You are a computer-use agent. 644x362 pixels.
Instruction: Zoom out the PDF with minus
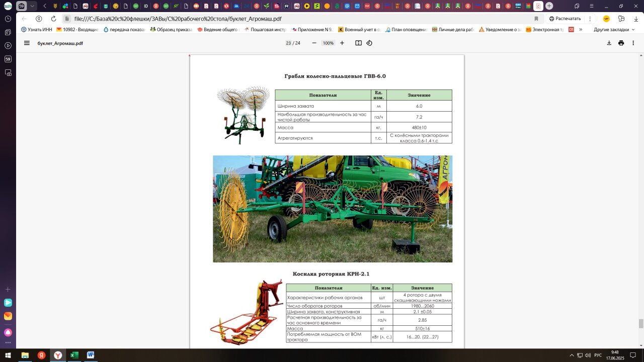point(314,43)
